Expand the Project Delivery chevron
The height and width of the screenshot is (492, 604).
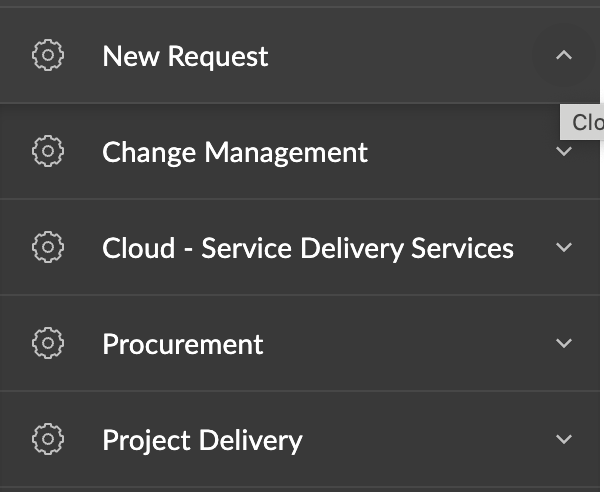pos(564,439)
